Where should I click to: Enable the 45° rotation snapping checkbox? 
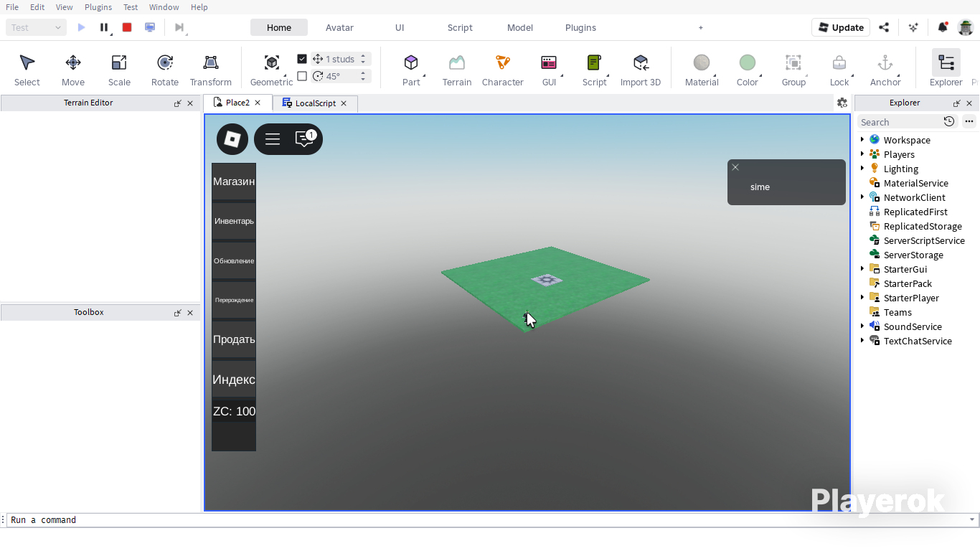pos(302,76)
